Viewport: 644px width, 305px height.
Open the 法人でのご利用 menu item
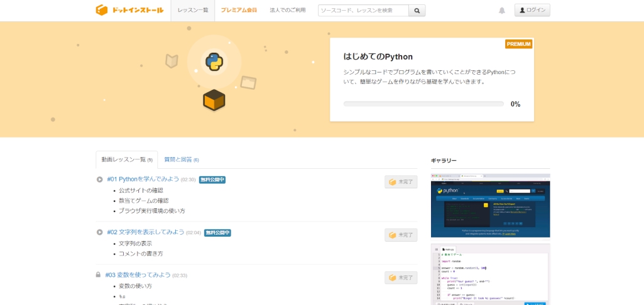coord(288,10)
